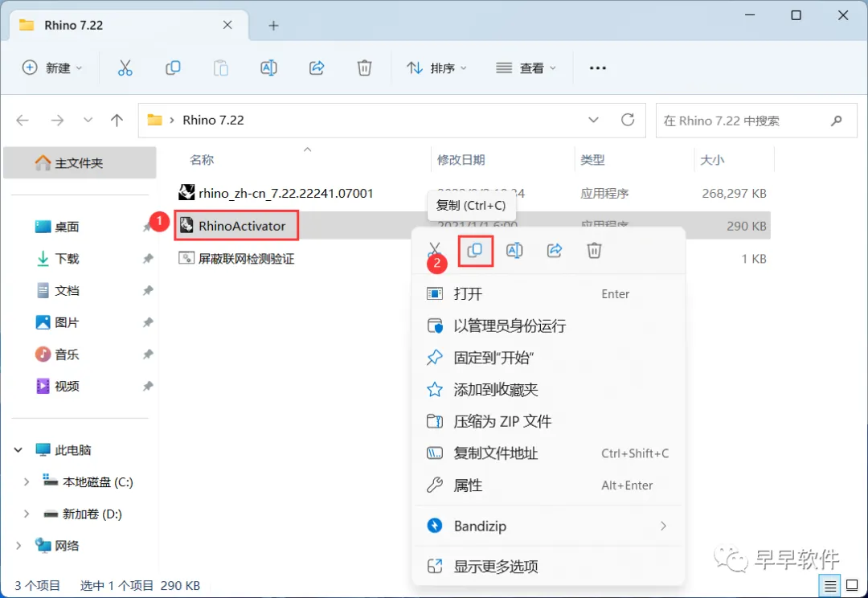Sort by 修改日期 column header
Screen dimensions: 868x598
pos(461,160)
